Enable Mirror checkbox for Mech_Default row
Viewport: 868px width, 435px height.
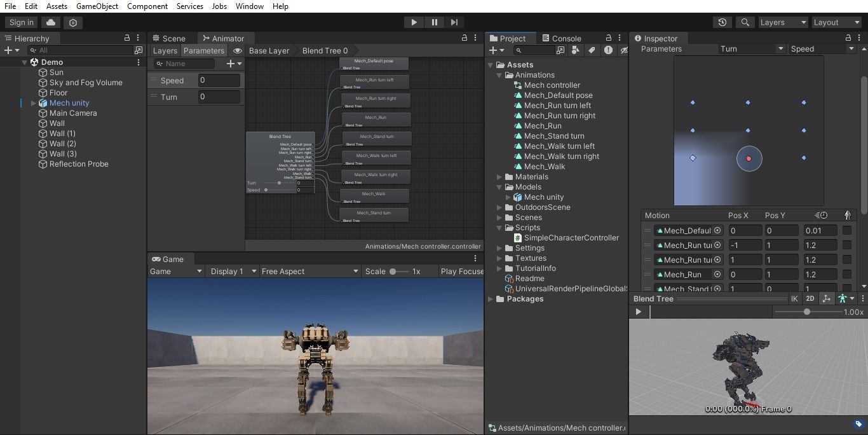[847, 230]
